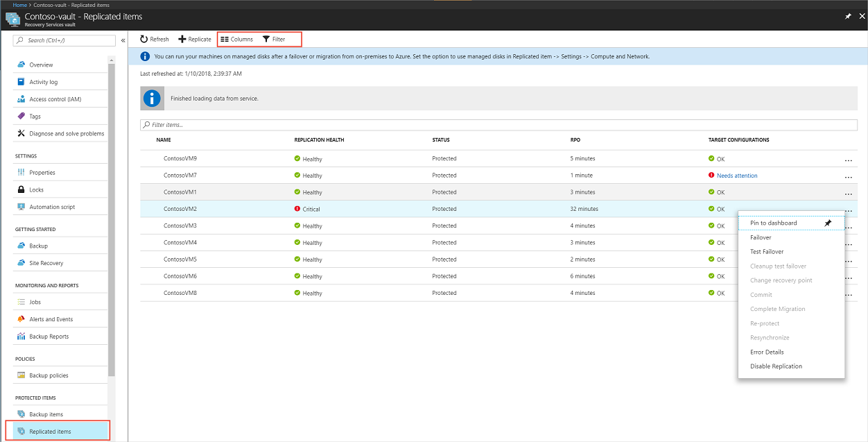The height and width of the screenshot is (442, 868).
Task: Click the Filter toolbar icon
Action: pyautogui.click(x=275, y=39)
